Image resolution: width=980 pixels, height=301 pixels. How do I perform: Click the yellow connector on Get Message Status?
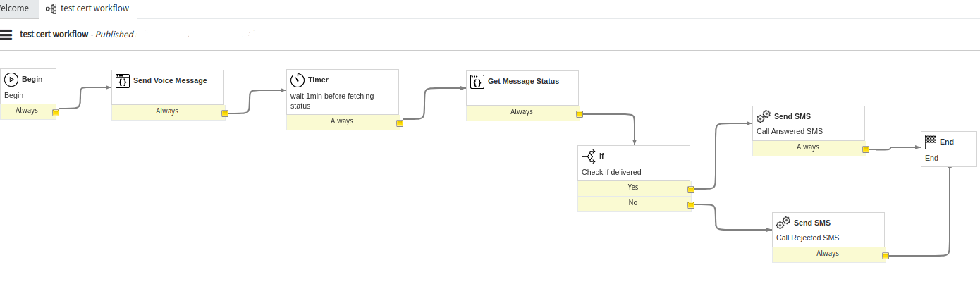click(x=579, y=113)
